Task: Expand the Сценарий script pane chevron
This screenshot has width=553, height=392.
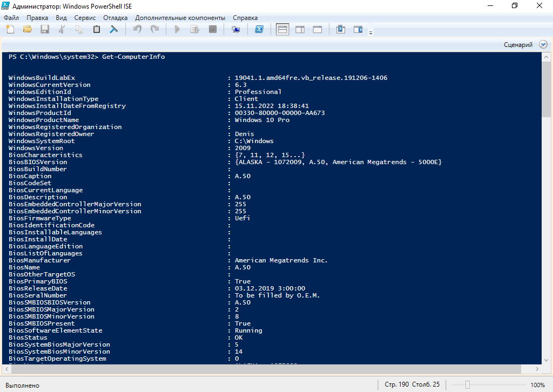Action: 542,45
